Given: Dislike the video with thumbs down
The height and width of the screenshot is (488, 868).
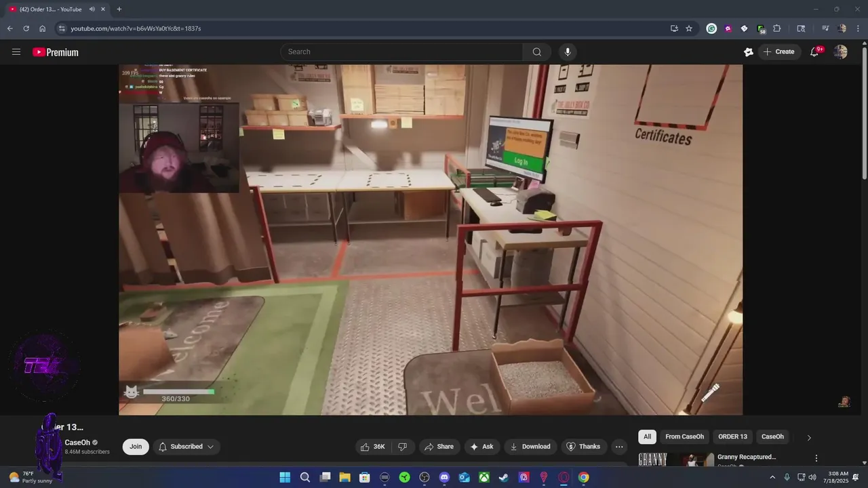Looking at the screenshot, I should 403,447.
